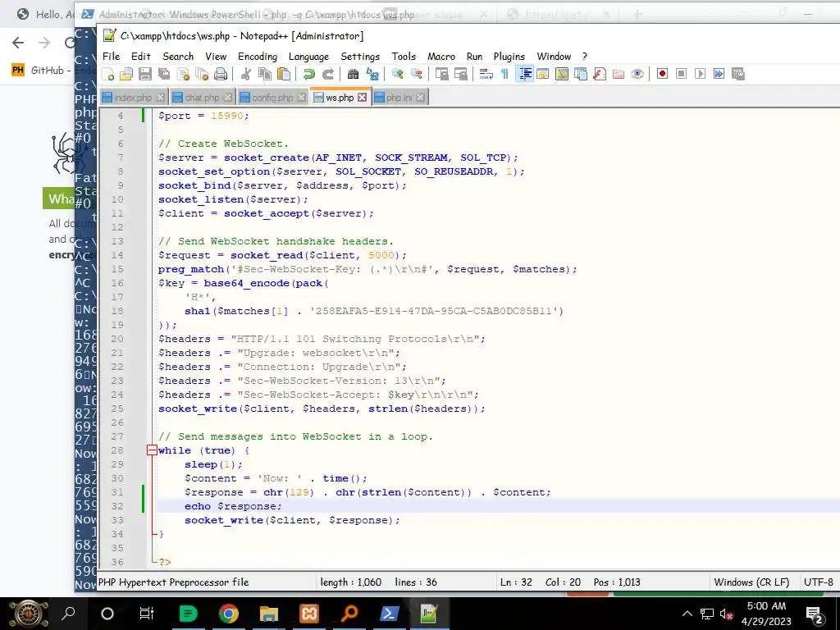
Task: Switch to the config.php tab
Action: click(x=272, y=98)
